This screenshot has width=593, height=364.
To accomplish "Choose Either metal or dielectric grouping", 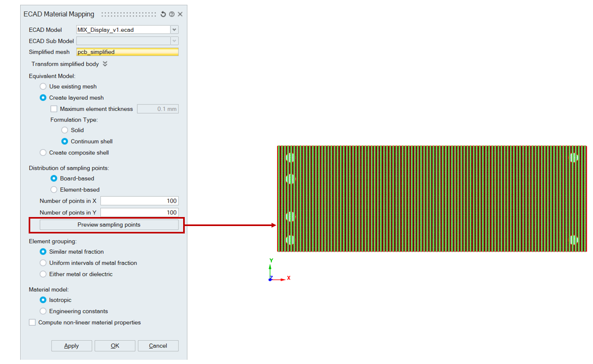I will click(x=43, y=274).
